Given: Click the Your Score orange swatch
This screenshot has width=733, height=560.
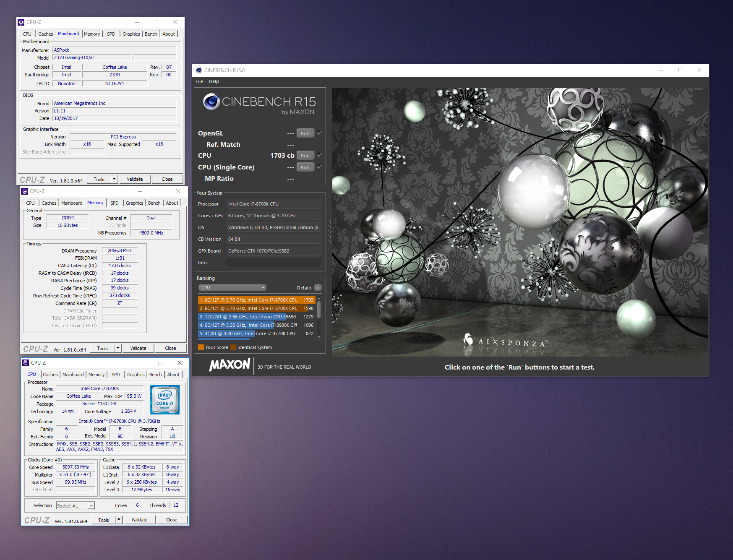Looking at the screenshot, I should point(201,347).
